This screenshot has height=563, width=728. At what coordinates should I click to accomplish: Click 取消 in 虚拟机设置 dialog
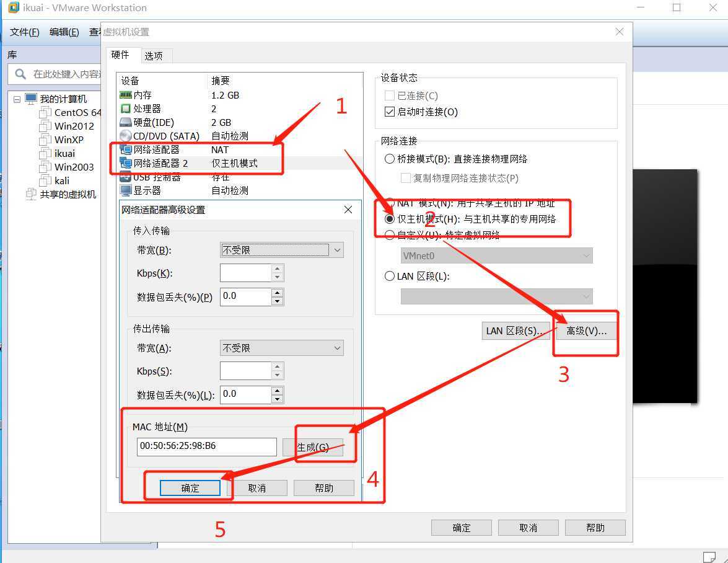point(528,528)
